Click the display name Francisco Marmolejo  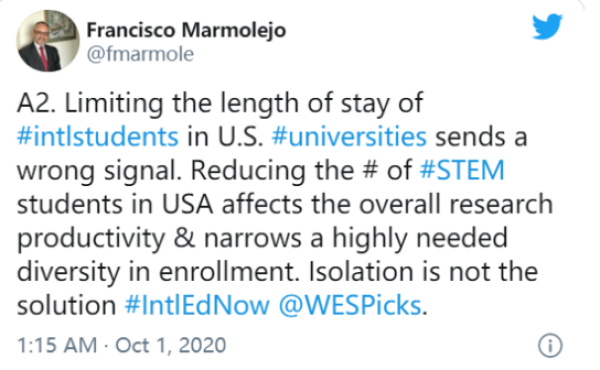coord(186,30)
